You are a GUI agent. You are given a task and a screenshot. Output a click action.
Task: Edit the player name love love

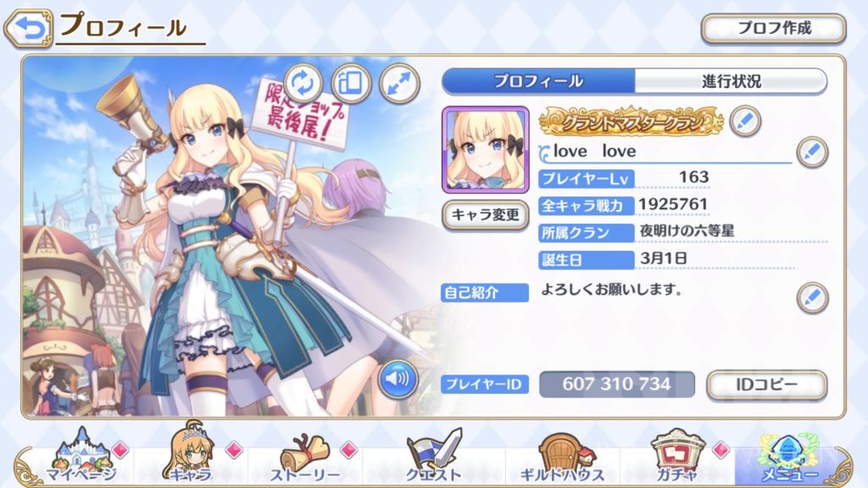point(811,152)
